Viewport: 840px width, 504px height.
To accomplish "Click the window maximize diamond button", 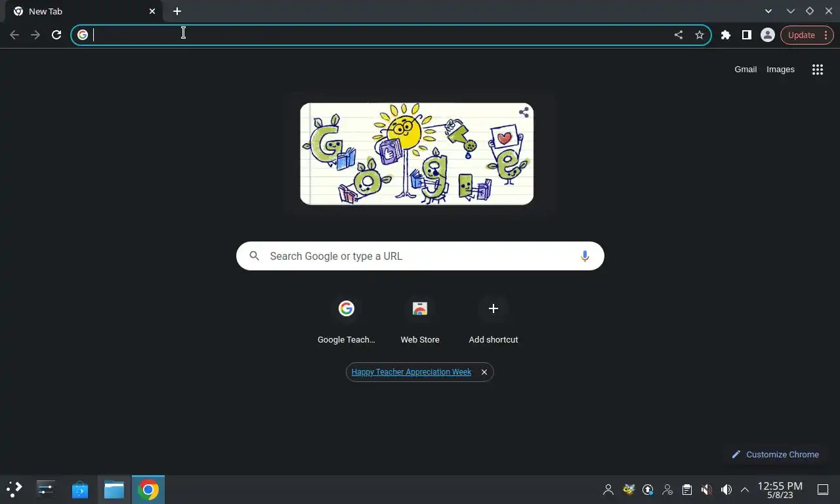I will click(x=810, y=11).
